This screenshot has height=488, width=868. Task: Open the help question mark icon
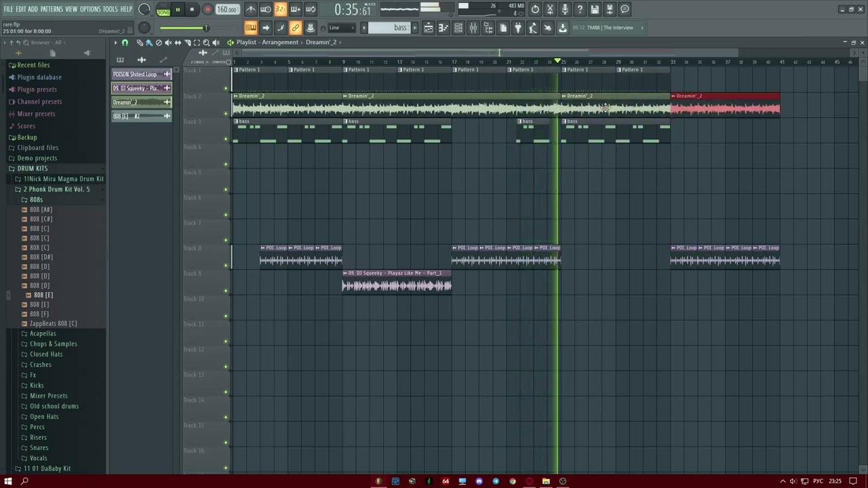[580, 9]
